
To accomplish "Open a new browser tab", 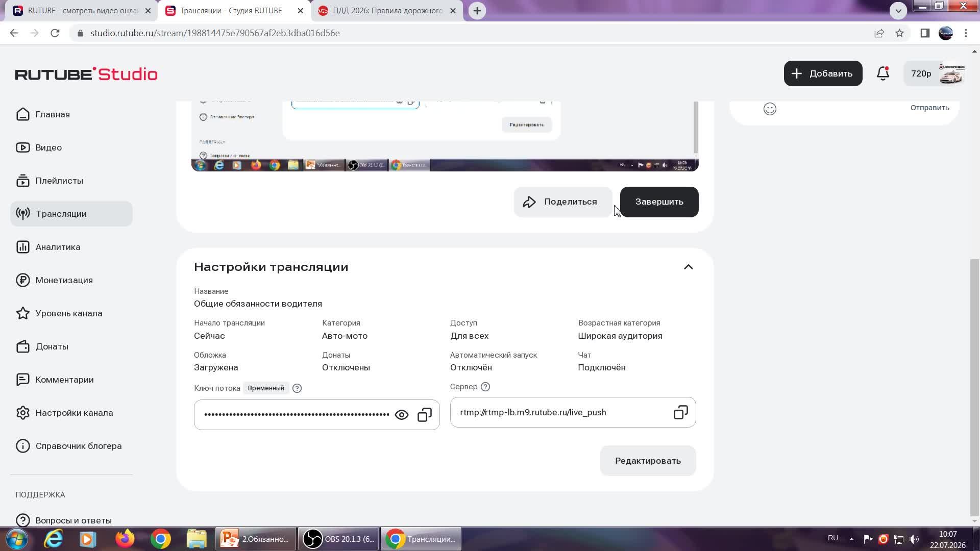I will (x=477, y=11).
